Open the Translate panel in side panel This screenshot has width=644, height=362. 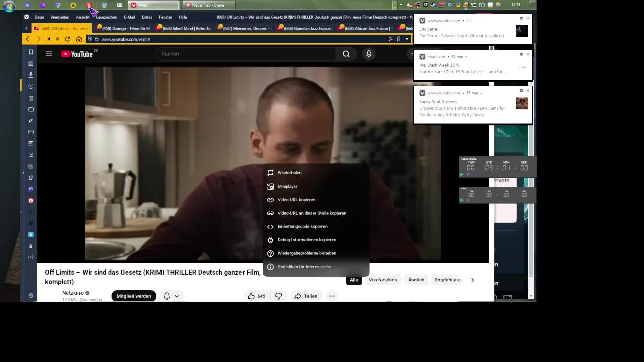click(31, 121)
